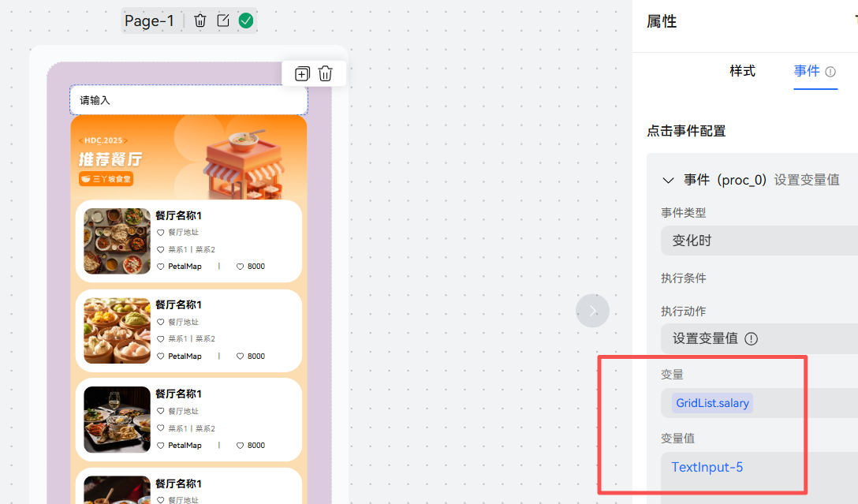Image resolution: width=858 pixels, height=504 pixels.
Task: Click the TextInput-5 variable value
Action: [x=707, y=467]
